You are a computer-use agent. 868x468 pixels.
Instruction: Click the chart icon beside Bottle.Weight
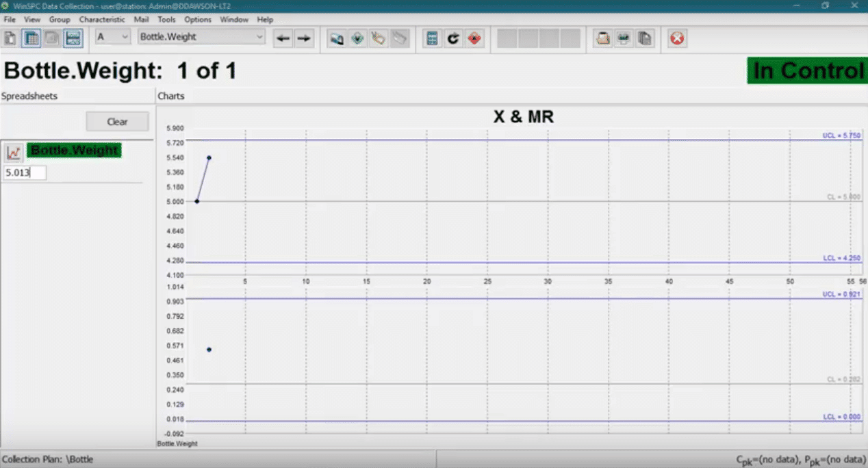click(x=14, y=151)
